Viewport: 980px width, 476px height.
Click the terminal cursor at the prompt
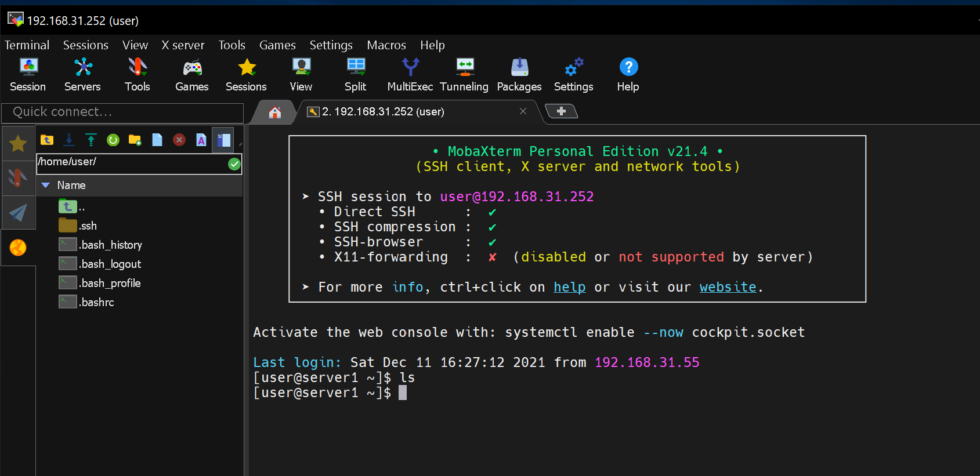click(x=403, y=393)
